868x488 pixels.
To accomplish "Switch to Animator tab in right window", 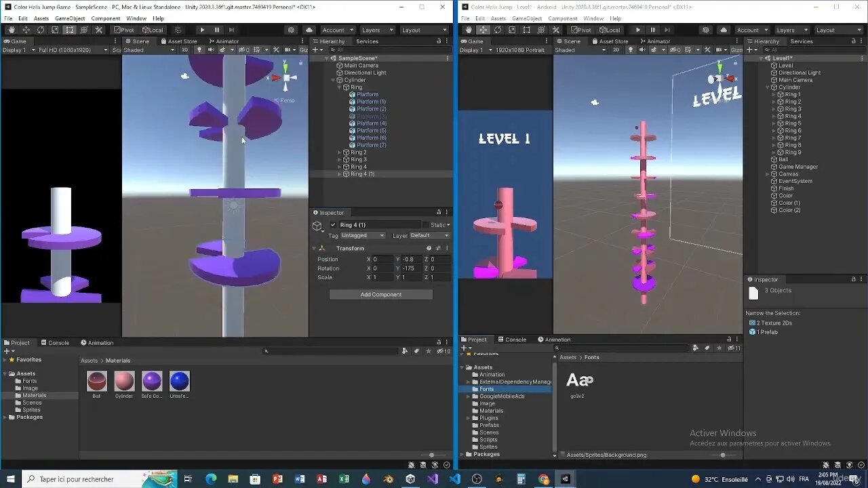I will click(654, 41).
